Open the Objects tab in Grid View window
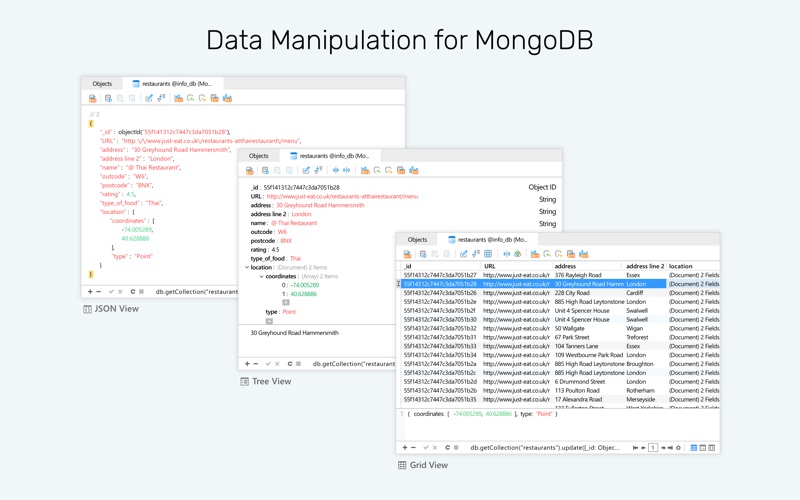This screenshot has width=800, height=500. point(417,240)
